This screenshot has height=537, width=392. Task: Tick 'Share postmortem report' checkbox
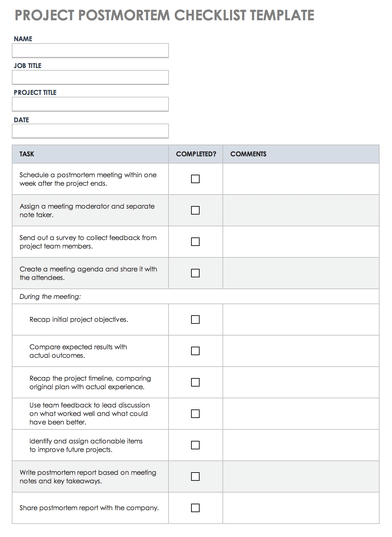point(195,508)
